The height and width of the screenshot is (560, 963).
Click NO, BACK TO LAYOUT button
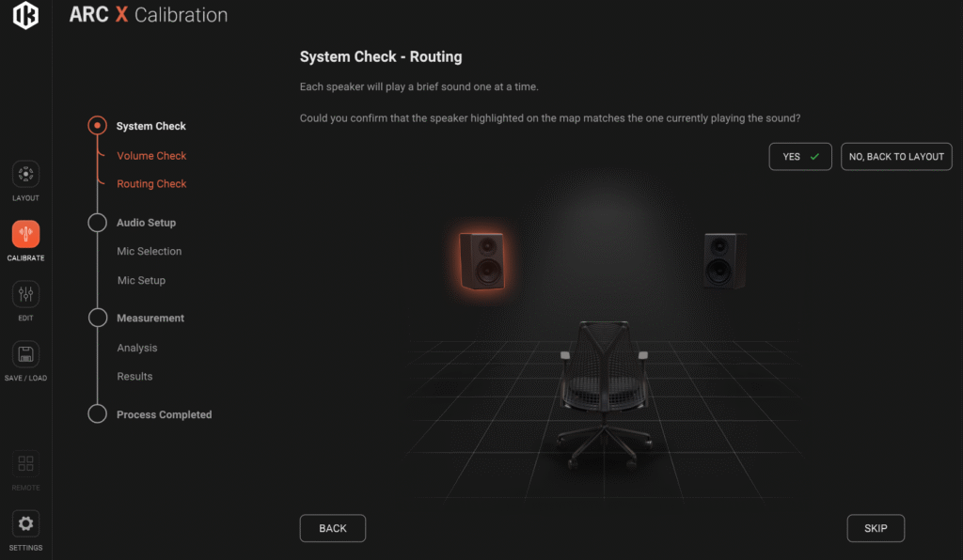(896, 157)
